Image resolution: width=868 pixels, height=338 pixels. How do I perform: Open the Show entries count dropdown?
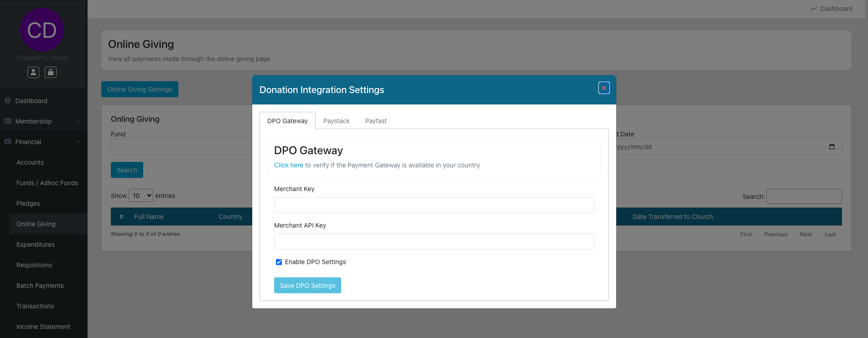(x=141, y=196)
